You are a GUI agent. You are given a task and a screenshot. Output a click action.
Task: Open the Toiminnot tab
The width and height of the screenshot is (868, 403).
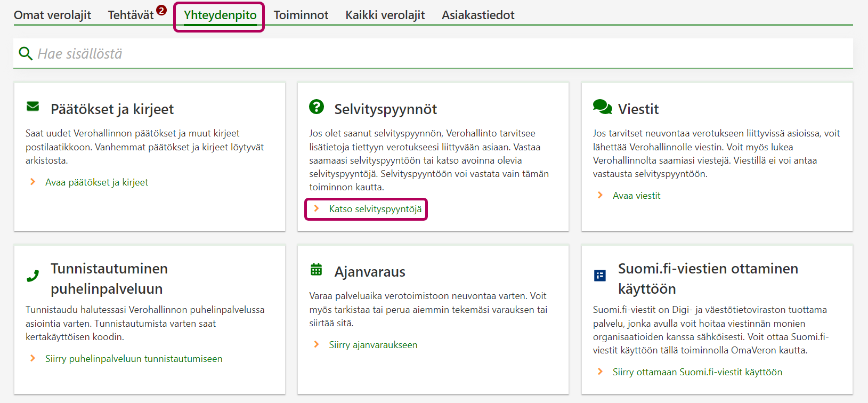[x=301, y=15]
